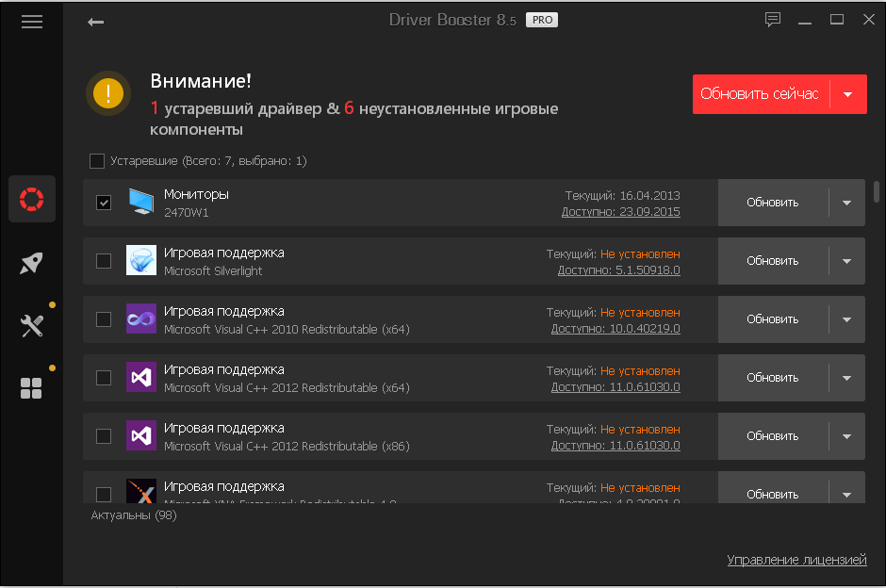Image resolution: width=886 pixels, height=588 pixels.
Task: Click the 'Устаревшие (Всего: 7, выбрано: 1)' label
Action: click(208, 161)
